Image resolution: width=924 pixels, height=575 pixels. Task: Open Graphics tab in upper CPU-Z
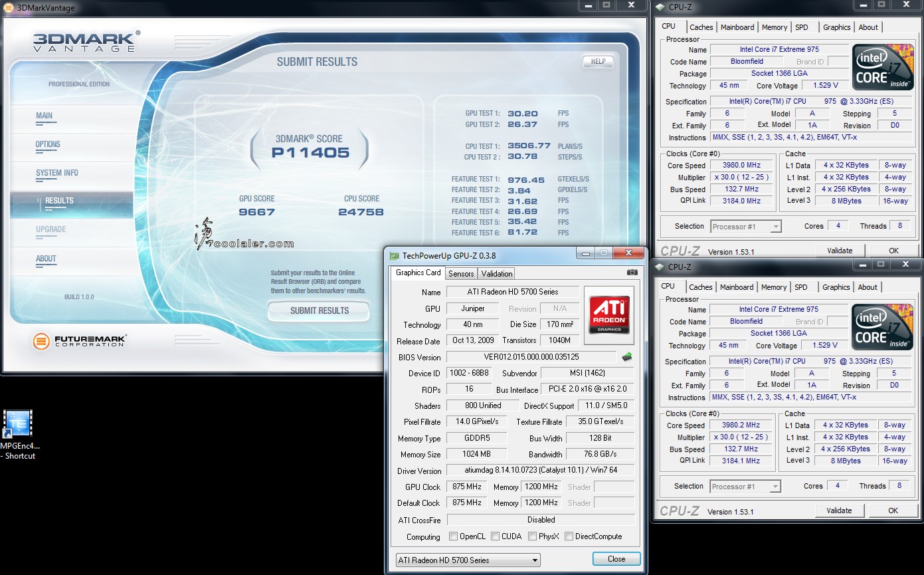click(836, 27)
